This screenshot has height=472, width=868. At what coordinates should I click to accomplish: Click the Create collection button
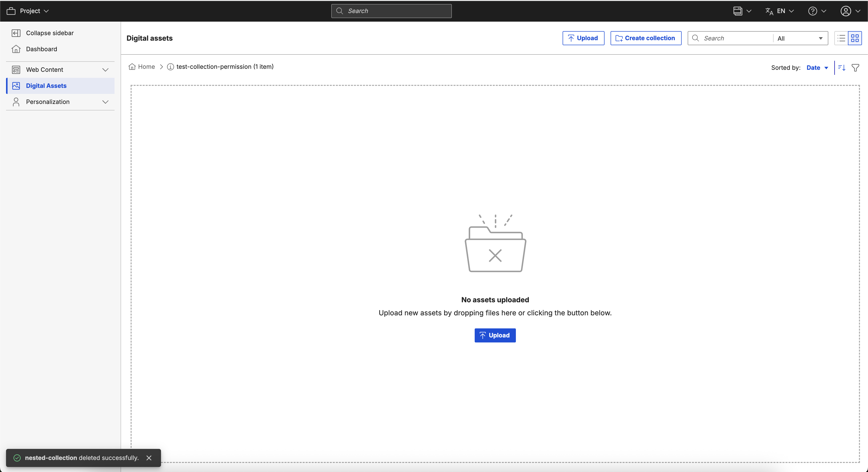click(x=646, y=38)
